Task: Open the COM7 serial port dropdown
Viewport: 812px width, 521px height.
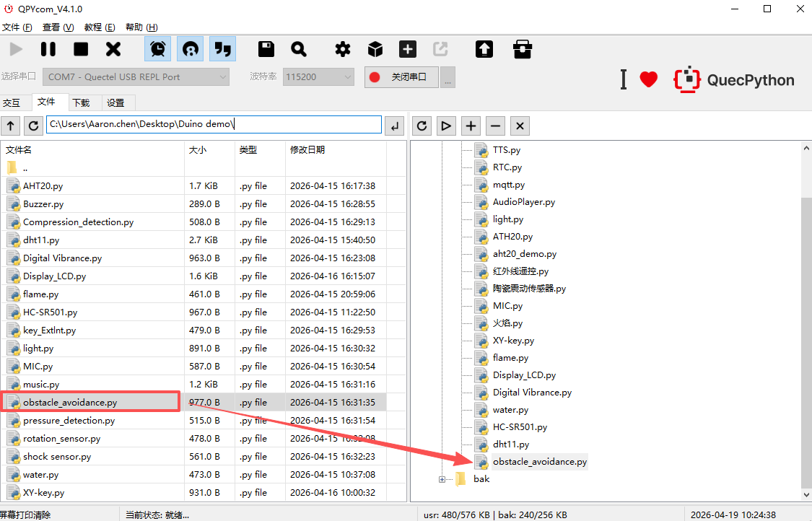Action: click(136, 76)
